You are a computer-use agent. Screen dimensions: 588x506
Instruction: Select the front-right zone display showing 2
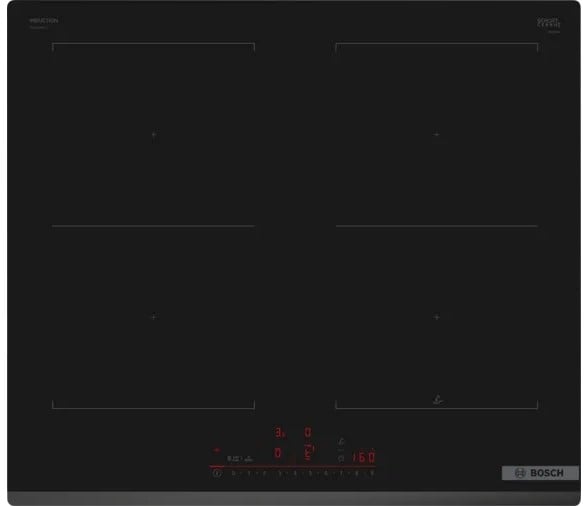308,453
